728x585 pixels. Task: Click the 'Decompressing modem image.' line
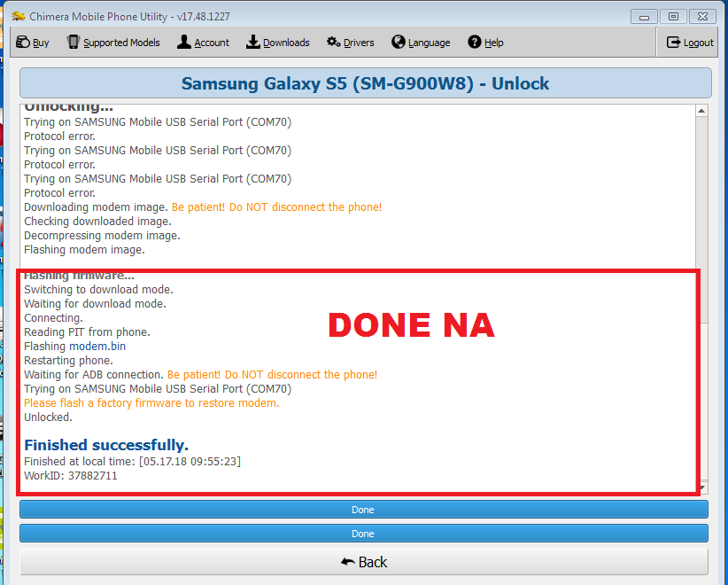point(102,235)
